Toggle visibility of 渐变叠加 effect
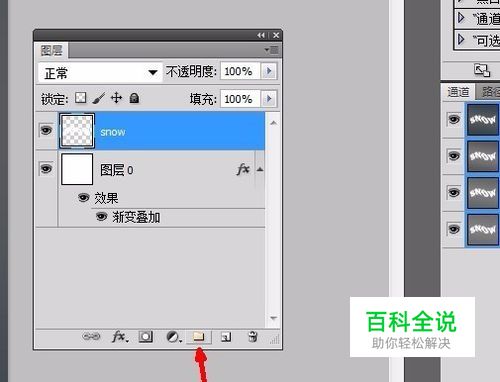The height and width of the screenshot is (382, 500). pos(101,217)
